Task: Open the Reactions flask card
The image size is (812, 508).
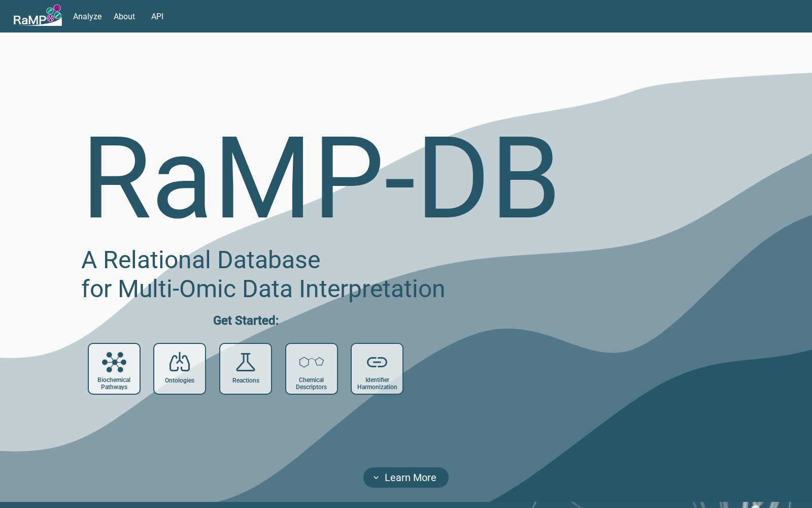Action: (246, 369)
